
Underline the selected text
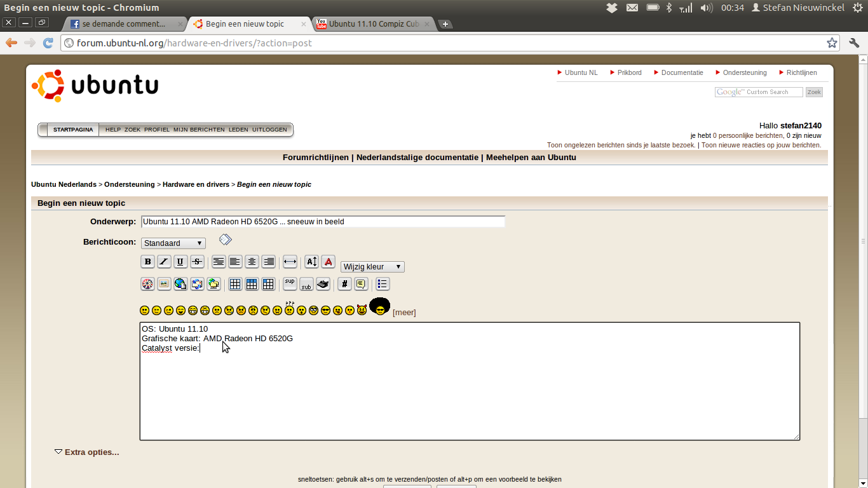180,261
